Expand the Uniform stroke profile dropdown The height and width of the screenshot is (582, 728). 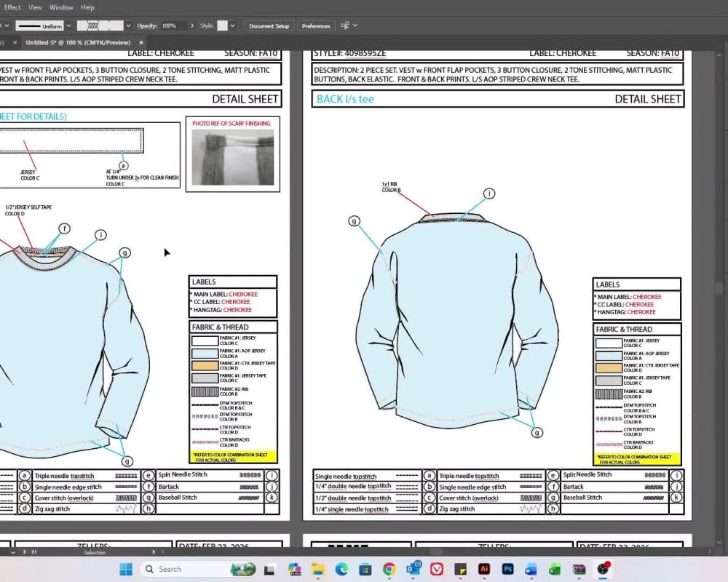[68, 26]
